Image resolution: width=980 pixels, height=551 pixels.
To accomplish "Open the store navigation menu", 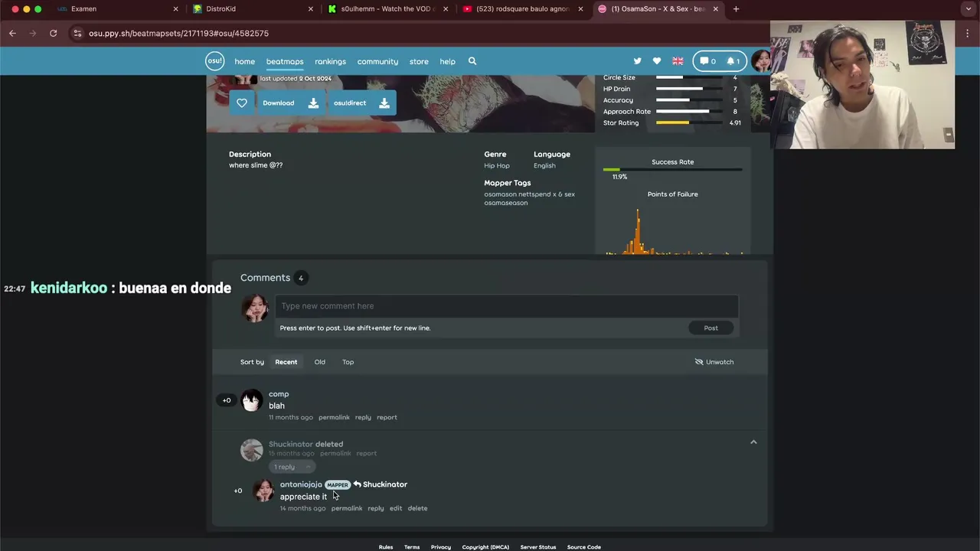I will [419, 61].
